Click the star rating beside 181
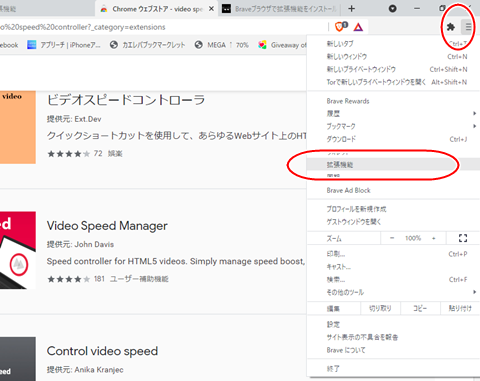Image resolution: width=480 pixels, height=381 pixels. click(x=69, y=279)
